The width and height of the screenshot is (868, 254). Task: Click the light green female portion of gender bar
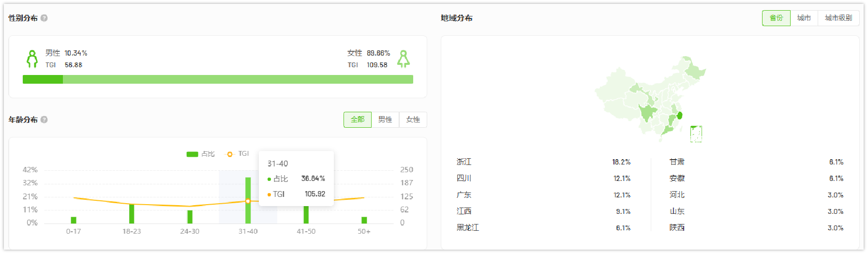tap(237, 79)
